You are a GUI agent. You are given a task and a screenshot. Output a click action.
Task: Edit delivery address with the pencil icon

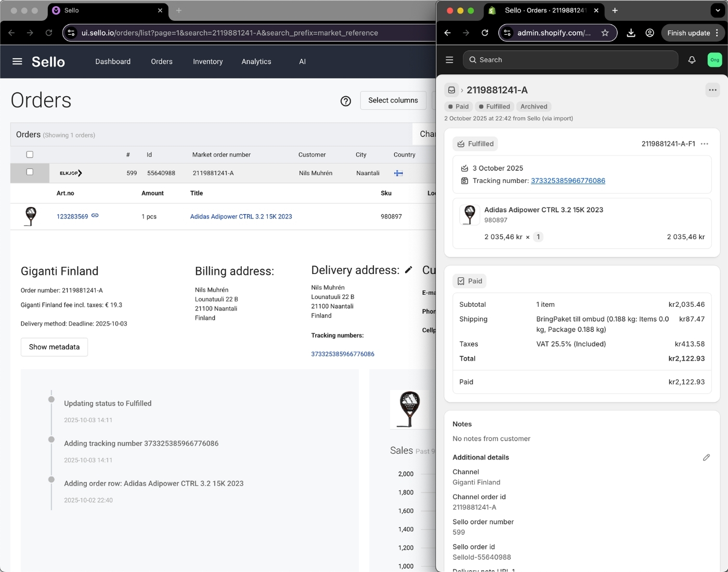[x=409, y=269]
